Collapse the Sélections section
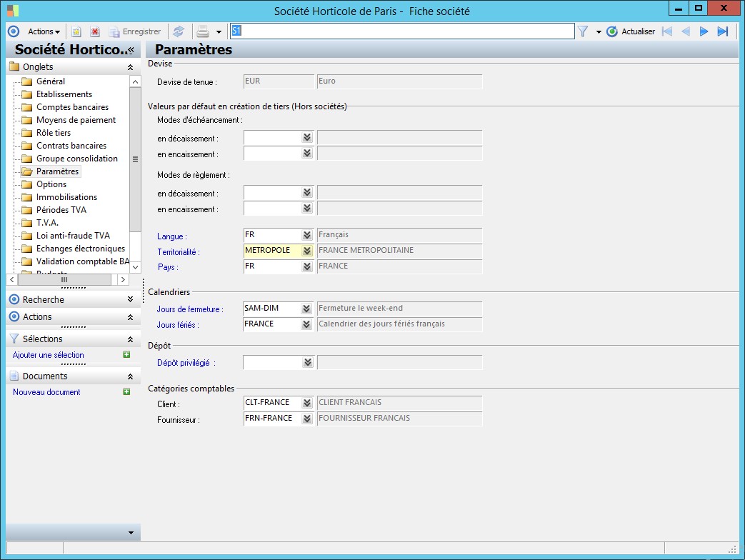The width and height of the screenshot is (745, 560). [130, 339]
